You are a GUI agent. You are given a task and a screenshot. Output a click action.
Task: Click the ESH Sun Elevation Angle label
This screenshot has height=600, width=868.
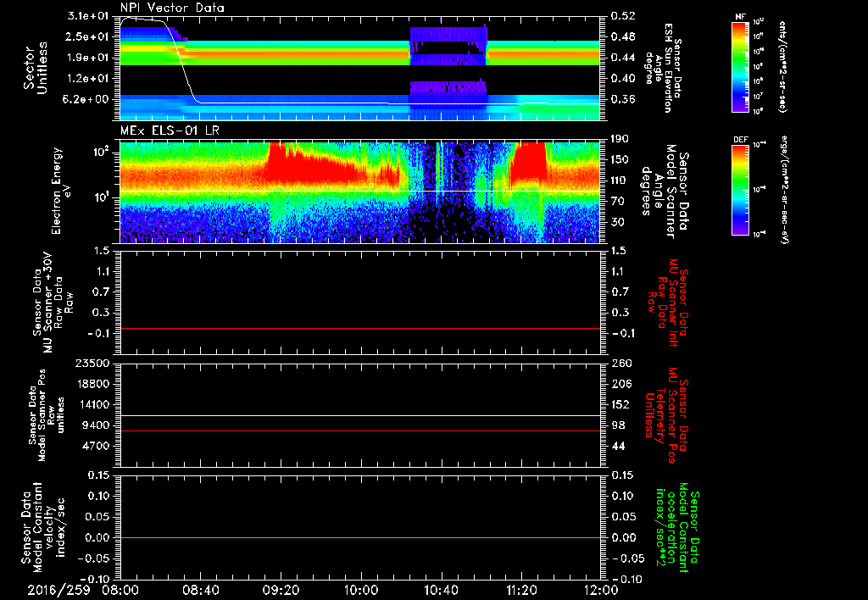click(665, 68)
